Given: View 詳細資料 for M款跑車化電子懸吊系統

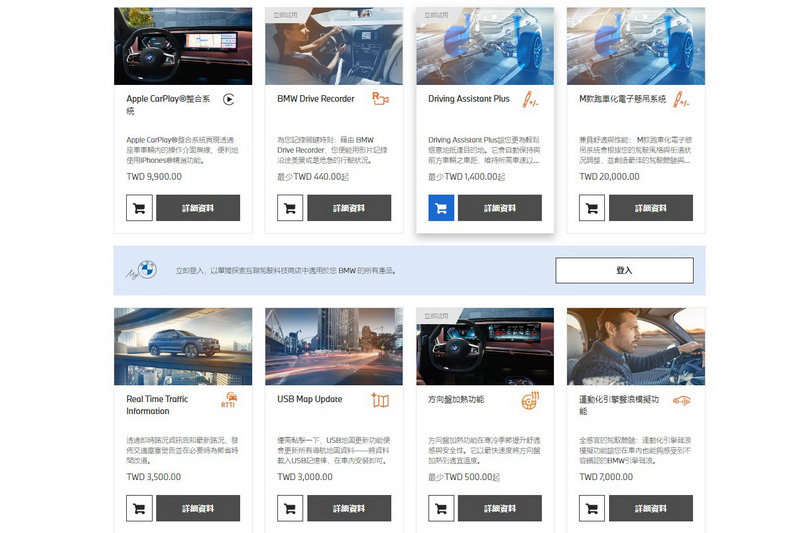Looking at the screenshot, I should (651, 208).
